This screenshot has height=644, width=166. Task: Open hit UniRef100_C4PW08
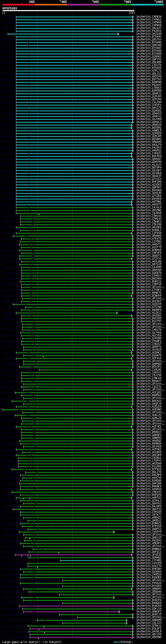click(x=149, y=23)
